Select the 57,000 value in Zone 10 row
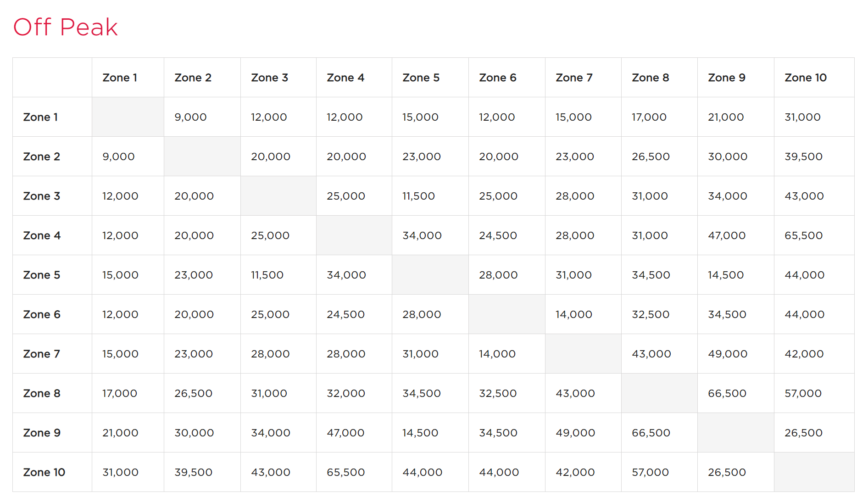 tap(650, 472)
